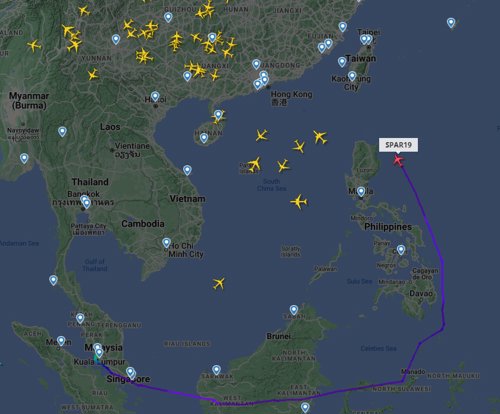Select the Sarawak airport pin
500x414 pixels.
pos(216,370)
